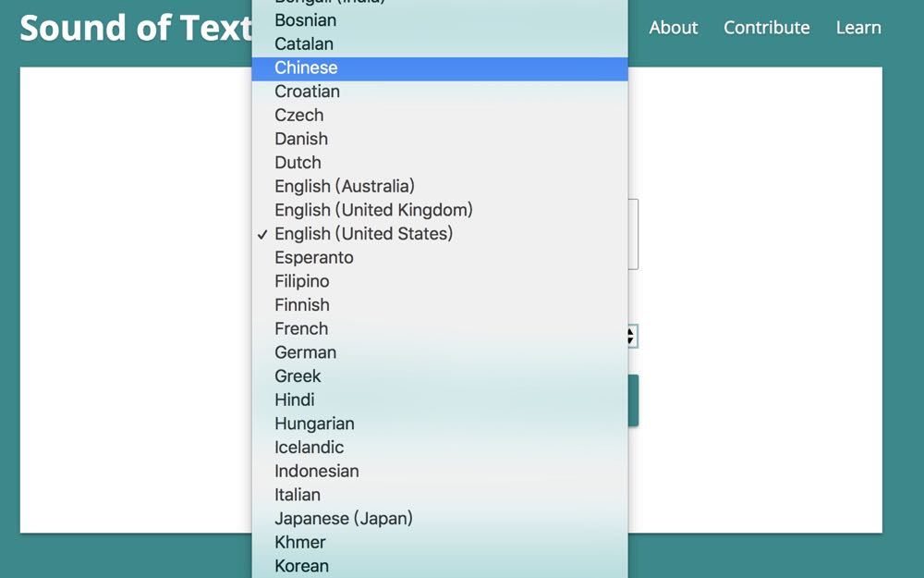Open the About page link
The height and width of the screenshot is (578, 924).
click(x=674, y=28)
